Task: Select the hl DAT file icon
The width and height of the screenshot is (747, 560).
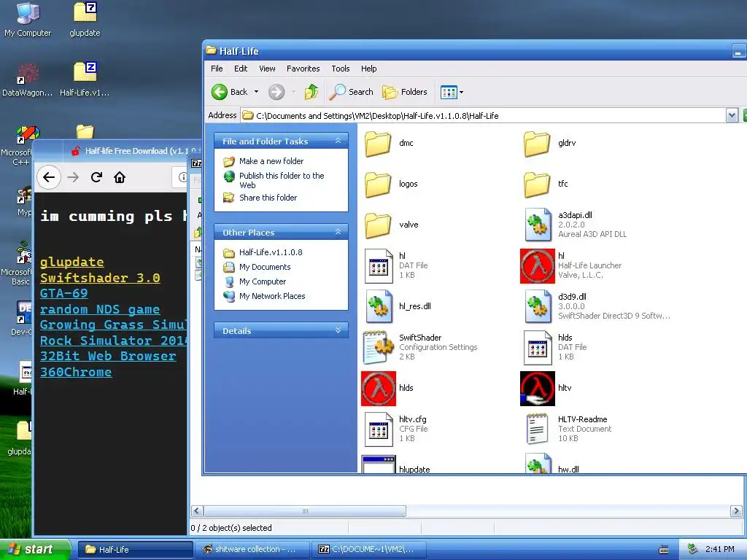Action: (379, 266)
